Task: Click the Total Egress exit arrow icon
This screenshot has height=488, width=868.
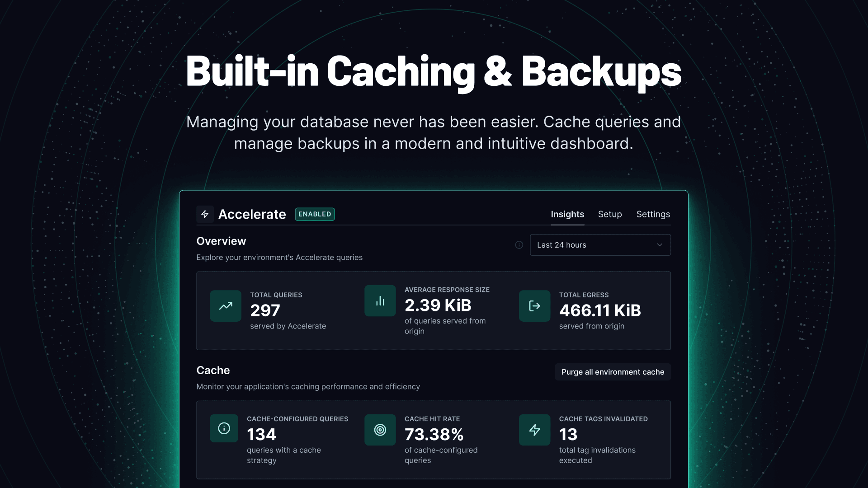Action: coord(534,306)
